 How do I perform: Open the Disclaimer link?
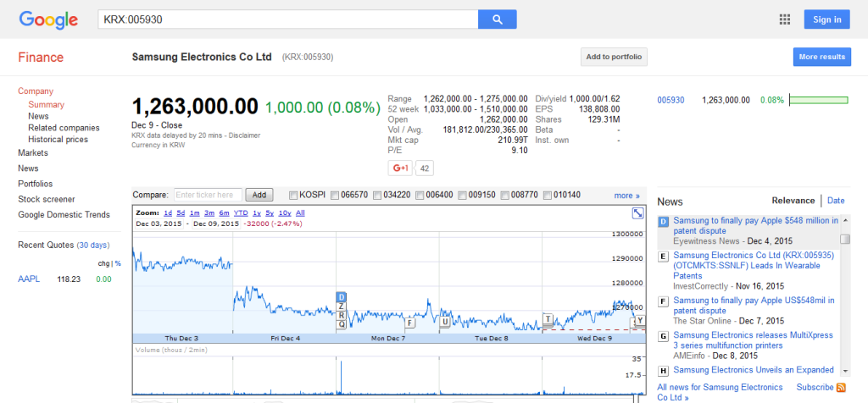pos(245,135)
